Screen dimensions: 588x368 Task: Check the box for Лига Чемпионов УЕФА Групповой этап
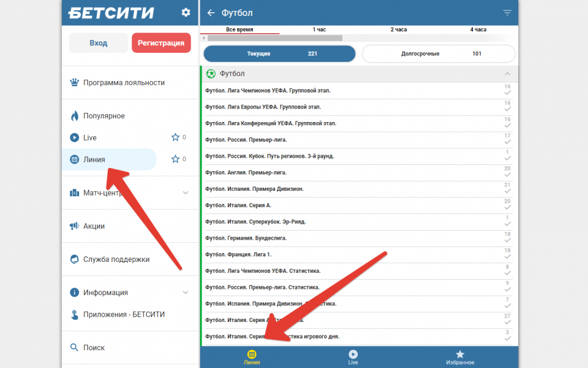pos(507,94)
